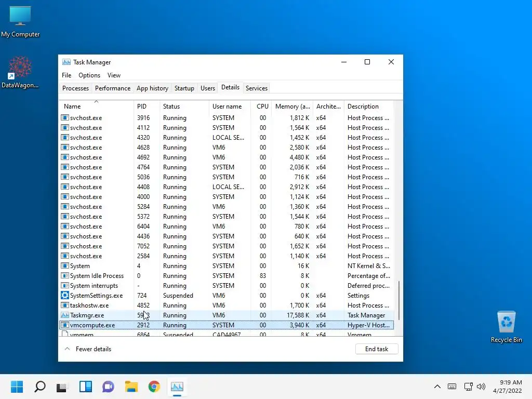The image size is (532, 399).
Task: Open the Options menu
Action: click(x=89, y=75)
